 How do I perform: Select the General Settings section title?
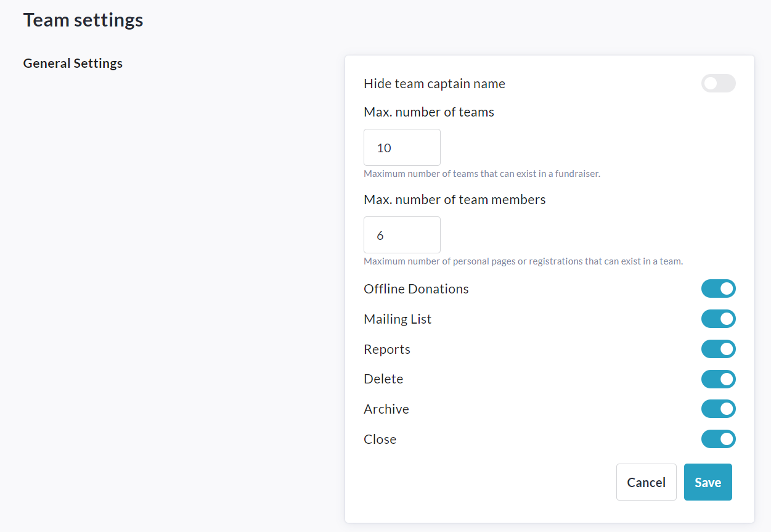pyautogui.click(x=73, y=63)
